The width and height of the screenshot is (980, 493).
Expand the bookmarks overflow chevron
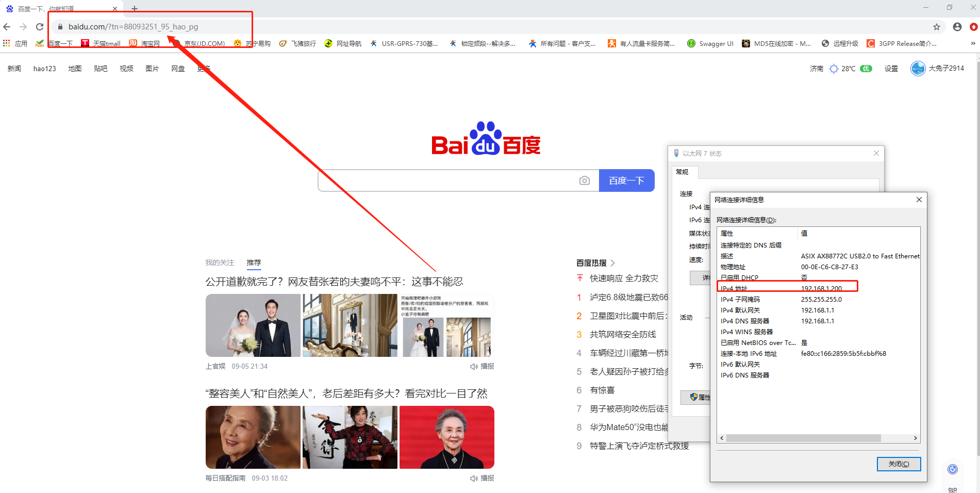point(973,43)
